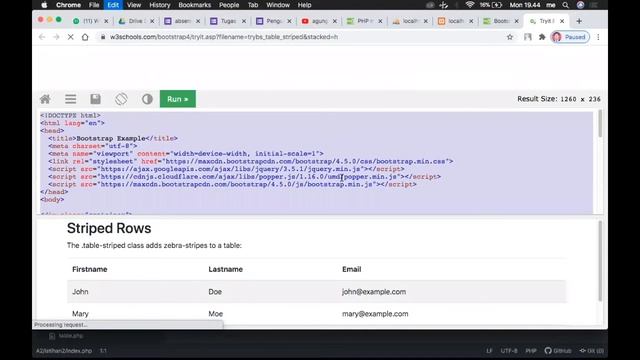Click UTF-8 encoding in editor status bar
The width and height of the screenshot is (640, 360).
[509, 351]
